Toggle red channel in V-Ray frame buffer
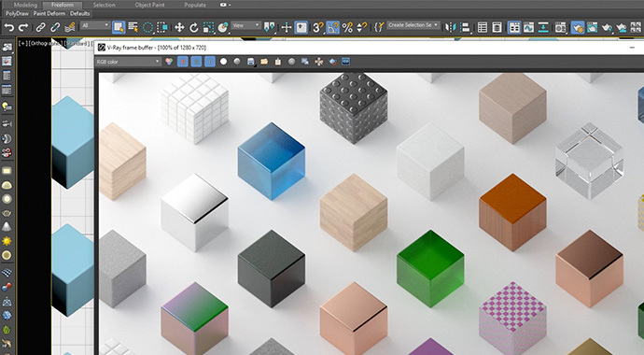 (183, 62)
